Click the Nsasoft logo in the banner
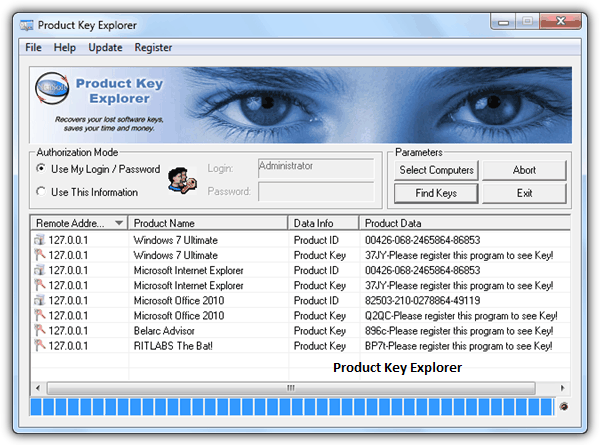The width and height of the screenshot is (600, 445). coord(52,88)
